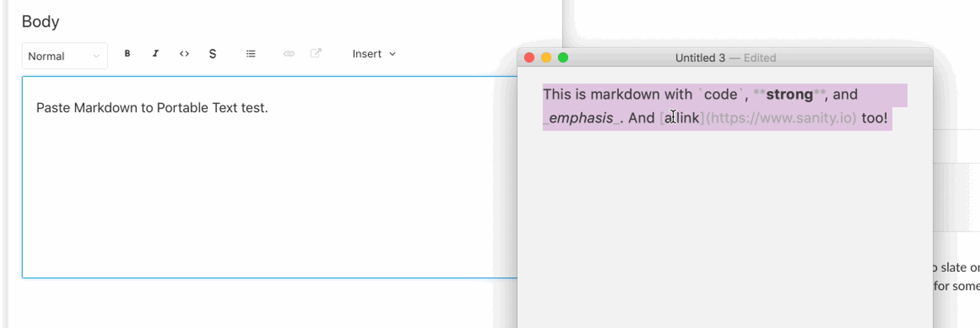Apply inline code formatting icon
This screenshot has width=980, height=328.
184,54
